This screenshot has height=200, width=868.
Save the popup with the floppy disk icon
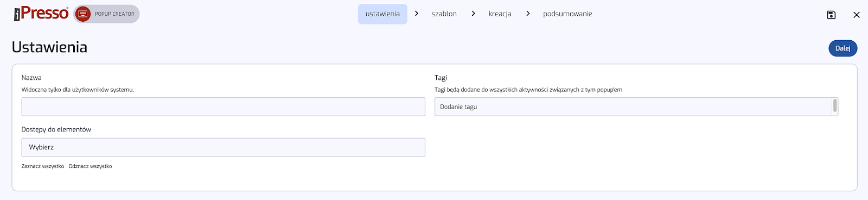(831, 15)
